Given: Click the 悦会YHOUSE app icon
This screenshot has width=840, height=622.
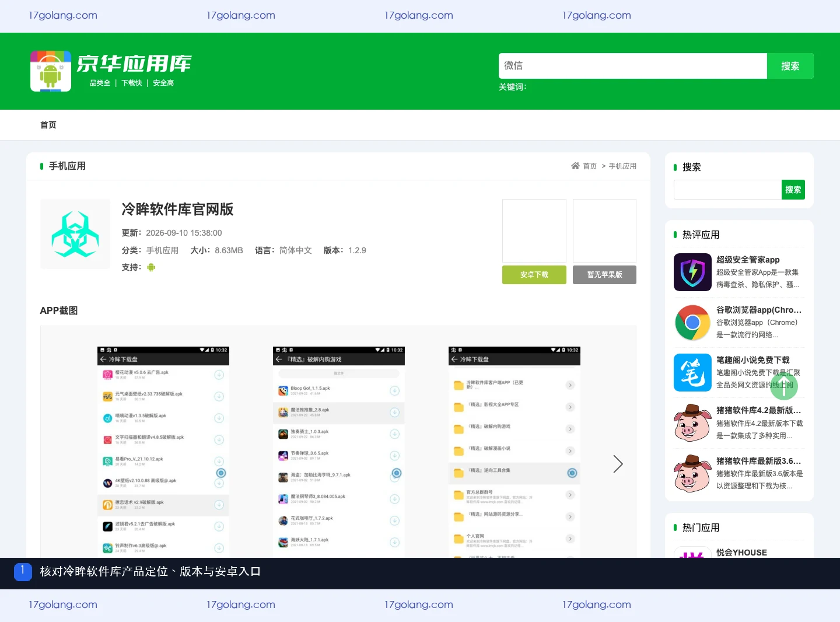Looking at the screenshot, I should pos(692,553).
